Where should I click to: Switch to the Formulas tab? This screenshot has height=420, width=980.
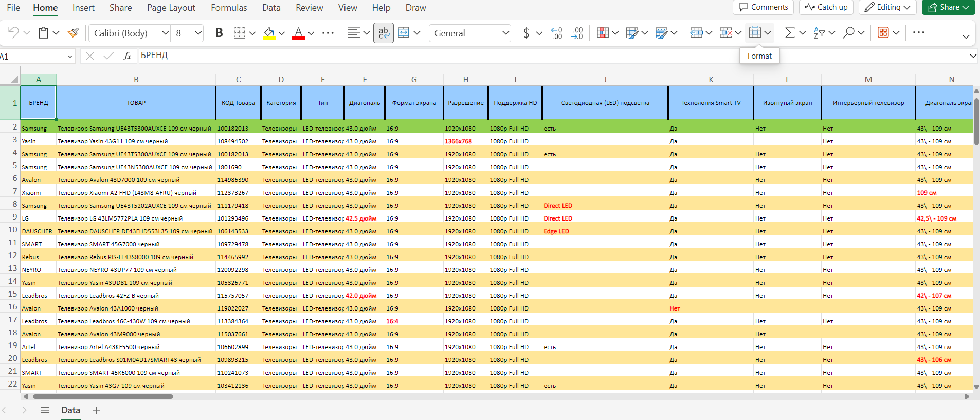[229, 8]
